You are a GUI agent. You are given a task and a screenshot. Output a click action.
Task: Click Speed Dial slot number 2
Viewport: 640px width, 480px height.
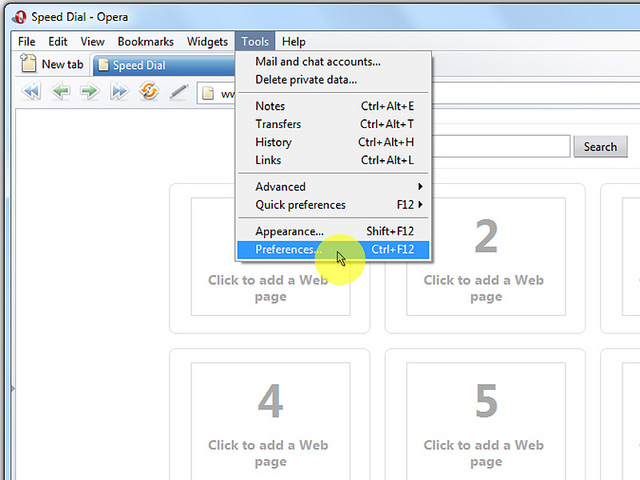click(x=485, y=257)
